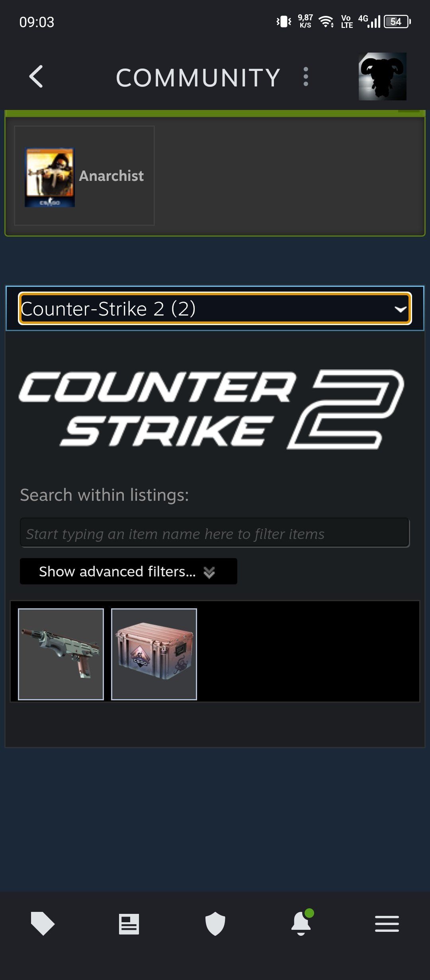The image size is (430, 980).
Task: Tap the Wi-Fi status icon
Action: (x=326, y=22)
